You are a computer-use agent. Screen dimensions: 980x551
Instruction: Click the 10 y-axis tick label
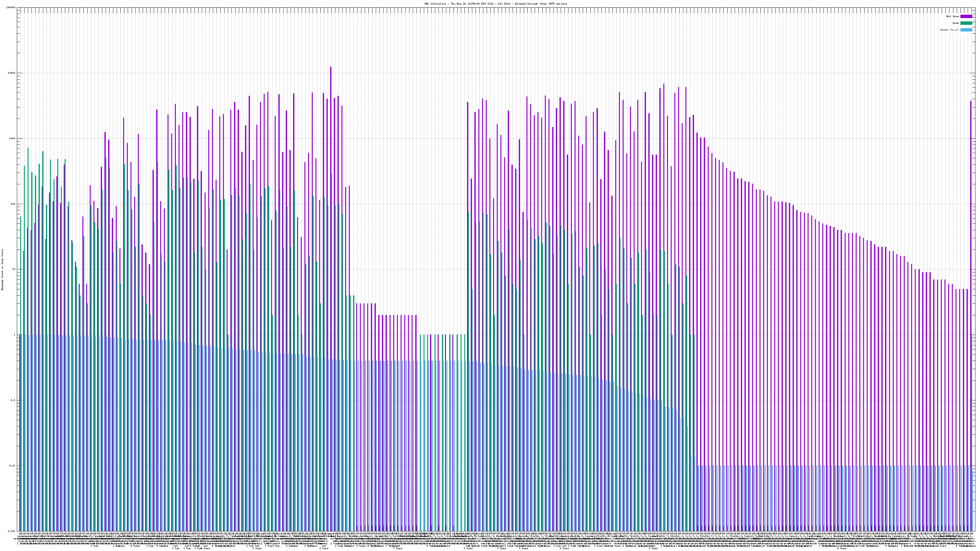pos(14,269)
